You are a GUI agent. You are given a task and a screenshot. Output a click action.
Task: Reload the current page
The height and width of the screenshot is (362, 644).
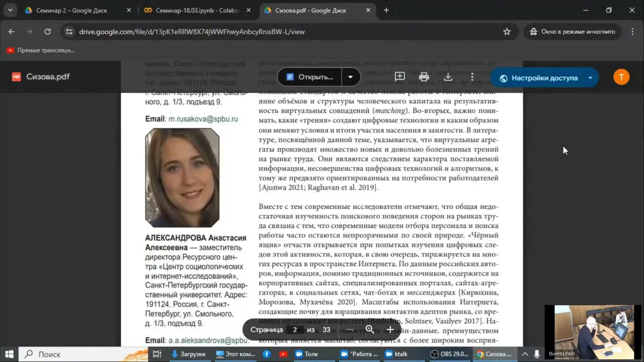tap(47, 31)
